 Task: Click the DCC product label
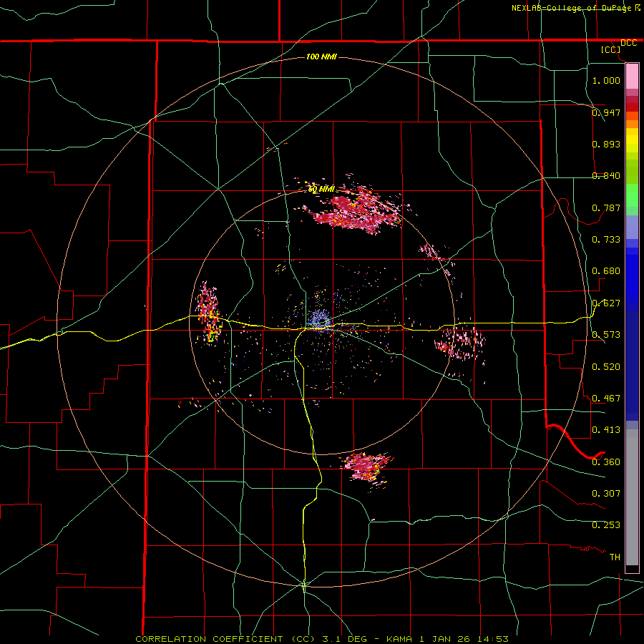(628, 43)
